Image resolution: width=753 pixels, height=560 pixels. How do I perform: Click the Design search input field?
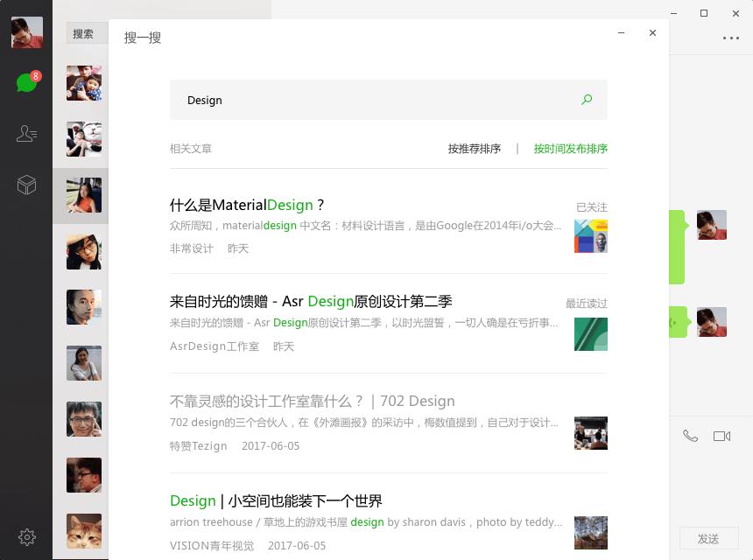389,100
